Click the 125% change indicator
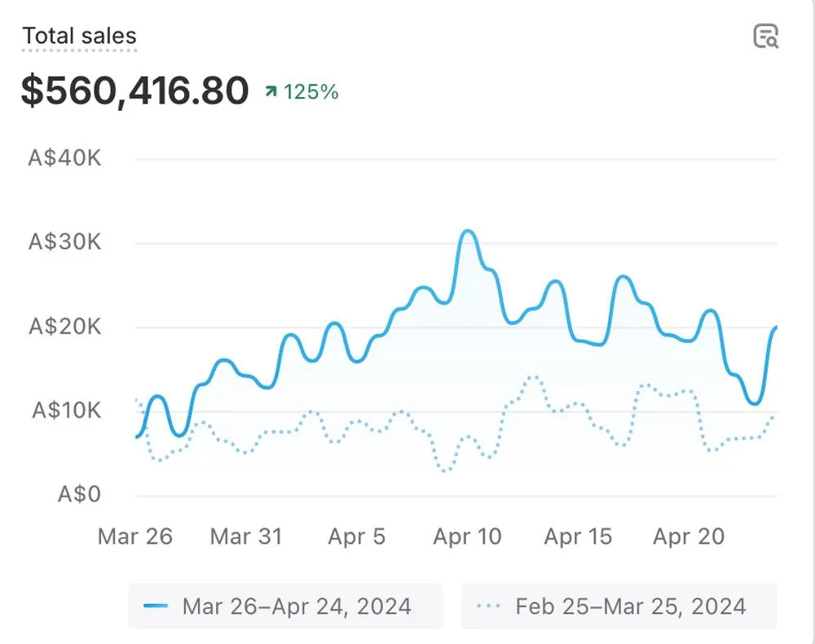This screenshot has width=815, height=644. point(311,92)
